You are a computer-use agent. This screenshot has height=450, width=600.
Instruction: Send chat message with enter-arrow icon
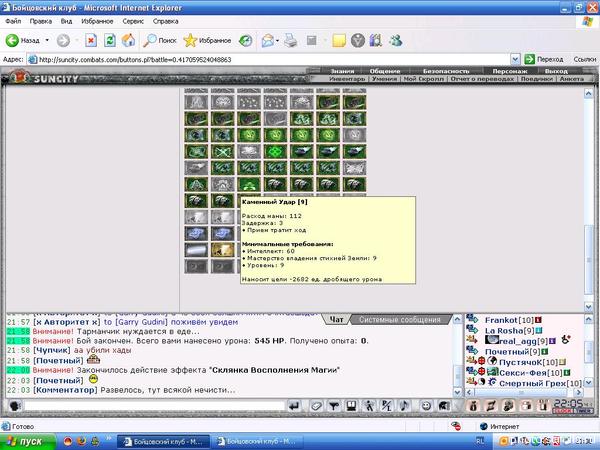[294, 406]
